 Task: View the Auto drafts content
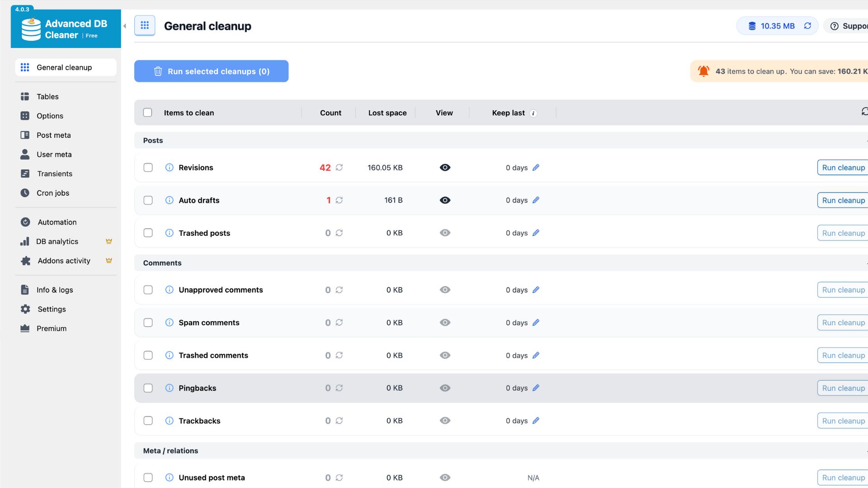(x=445, y=200)
